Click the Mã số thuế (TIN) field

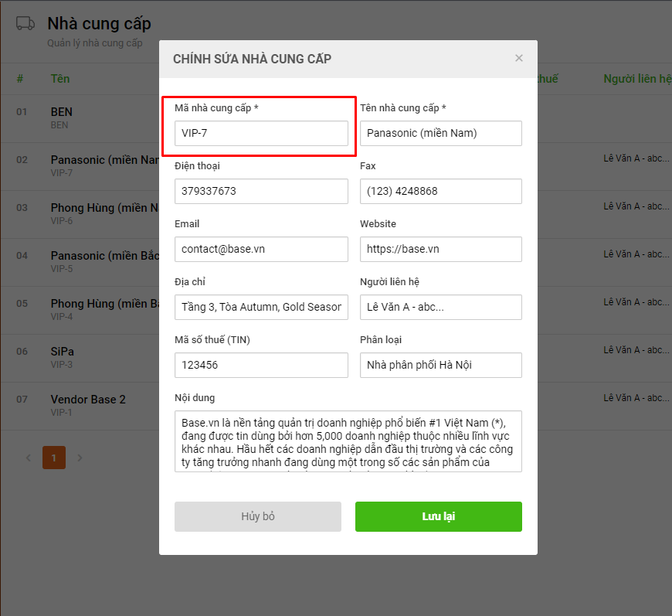(x=261, y=365)
